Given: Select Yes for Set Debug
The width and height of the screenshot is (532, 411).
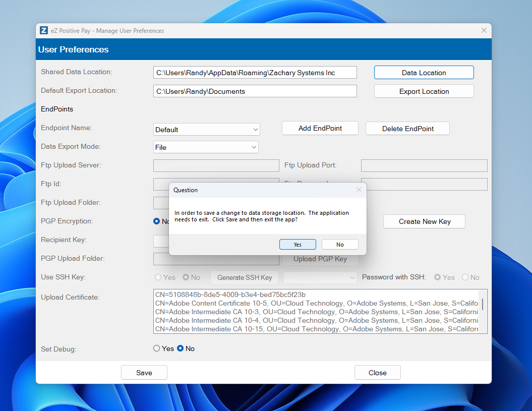Looking at the screenshot, I should pos(157,348).
